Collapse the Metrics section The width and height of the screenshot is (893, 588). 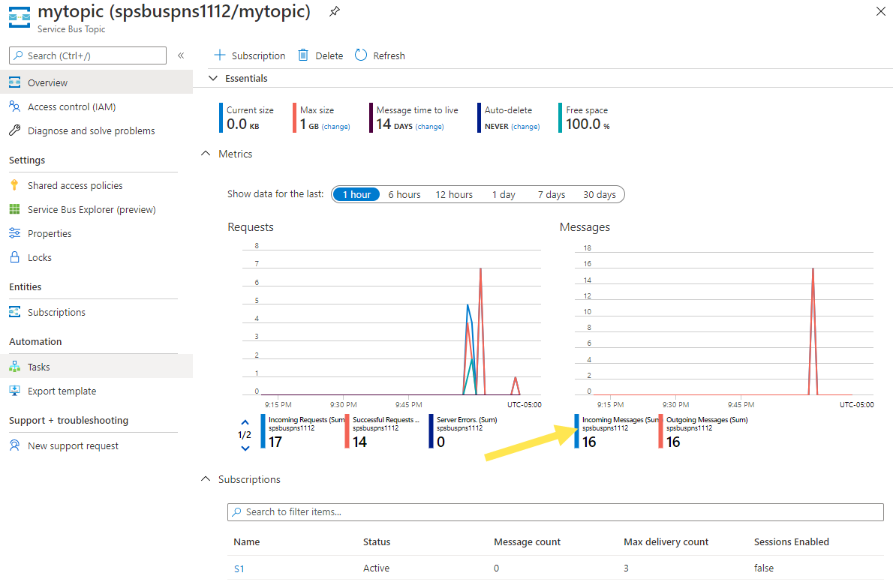pos(206,154)
